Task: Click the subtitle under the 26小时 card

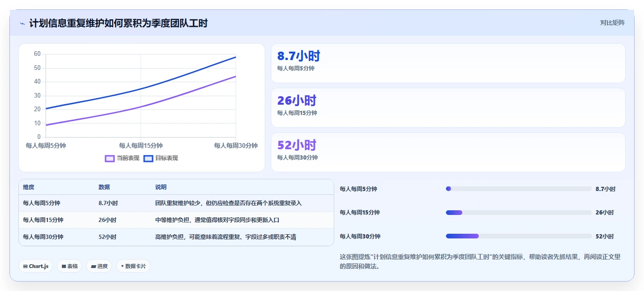Action: (297, 113)
